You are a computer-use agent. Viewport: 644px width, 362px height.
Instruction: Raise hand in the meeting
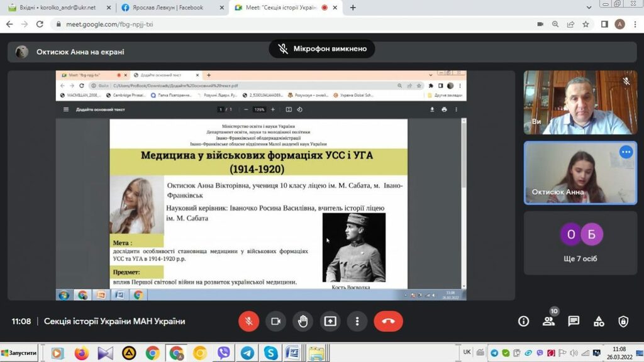click(x=303, y=321)
